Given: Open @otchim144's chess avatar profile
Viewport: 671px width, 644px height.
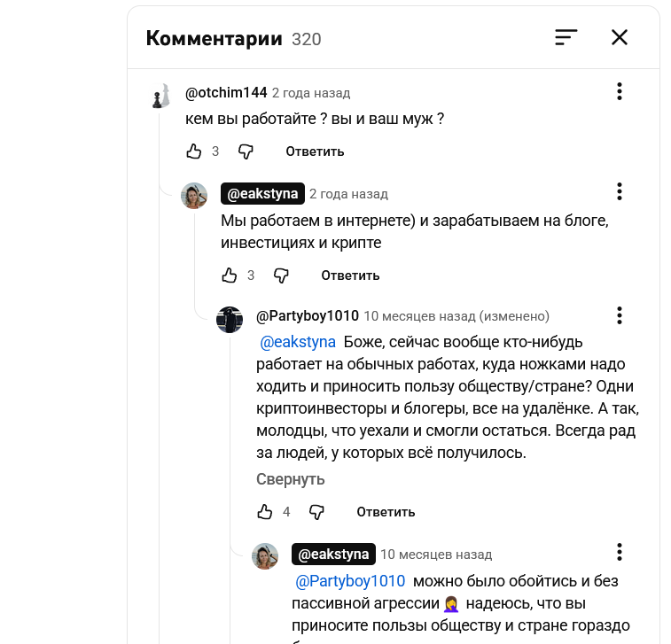Looking at the screenshot, I should 160,96.
